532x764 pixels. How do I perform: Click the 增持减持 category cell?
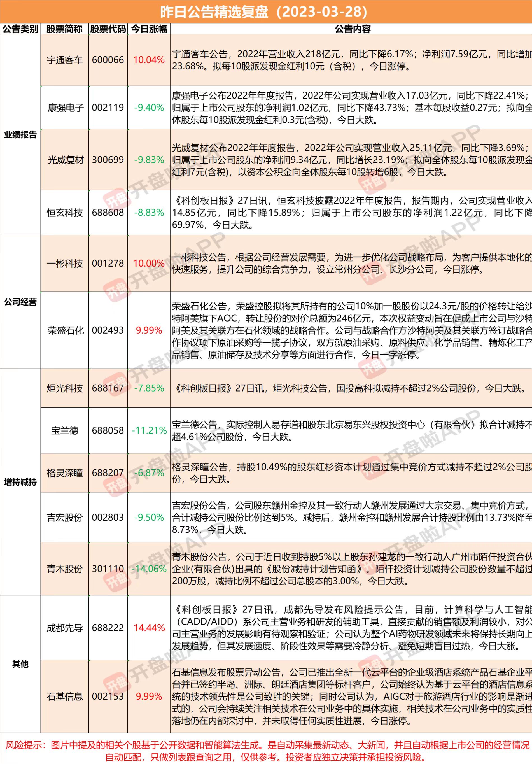point(20,482)
